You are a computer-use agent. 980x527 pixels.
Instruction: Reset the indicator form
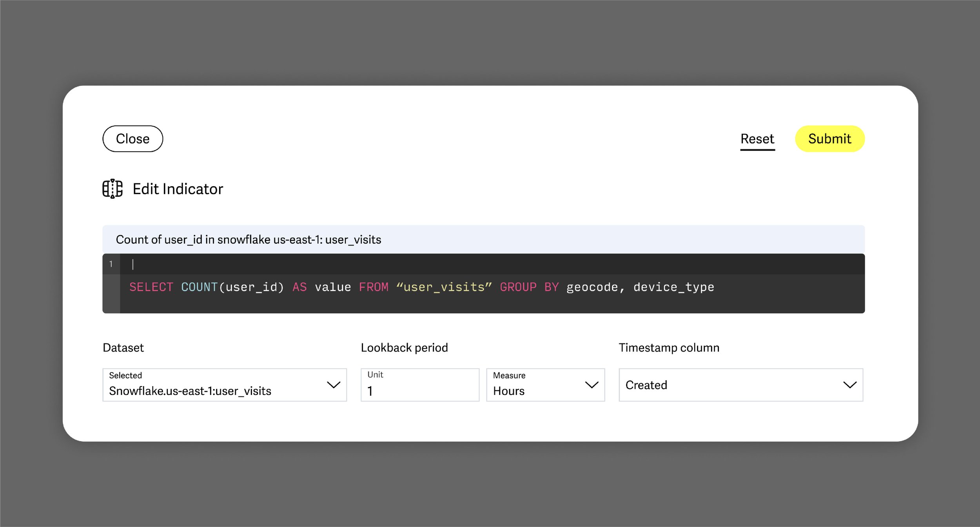pos(757,138)
